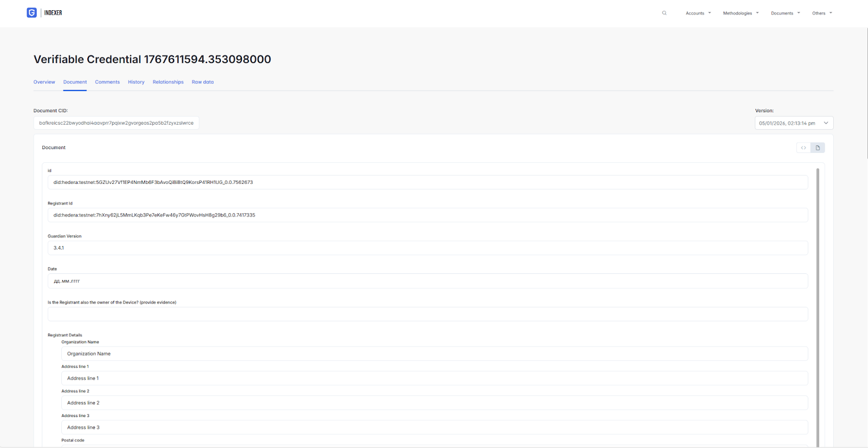Go to the History tab
The image size is (868, 448).
[x=136, y=82]
